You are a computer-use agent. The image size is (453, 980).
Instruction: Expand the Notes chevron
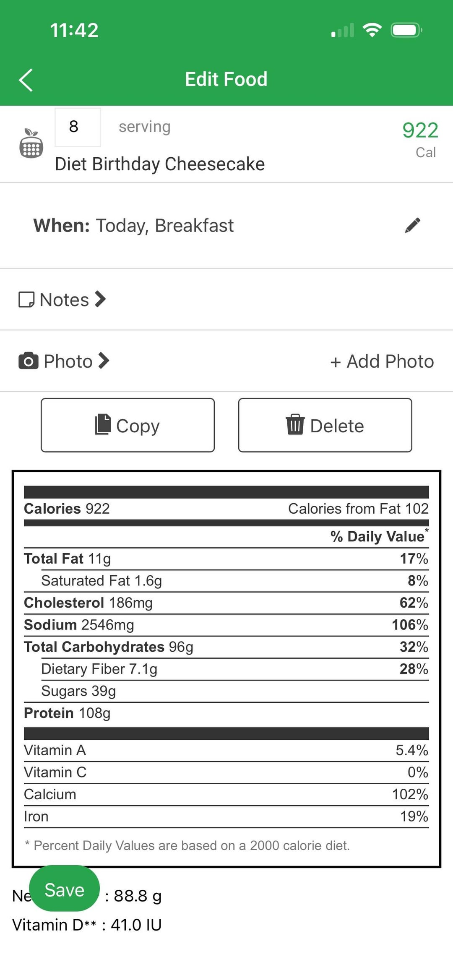[100, 299]
